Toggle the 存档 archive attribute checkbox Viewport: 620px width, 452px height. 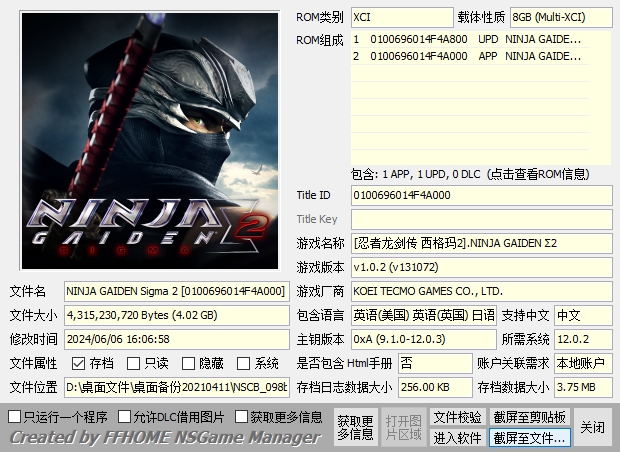click(x=79, y=363)
